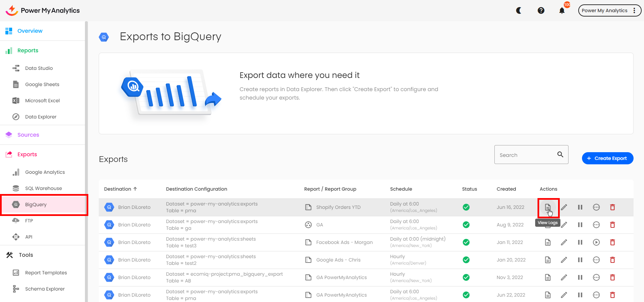Focus the exports Search field
The height and width of the screenshot is (302, 644).
click(526, 155)
